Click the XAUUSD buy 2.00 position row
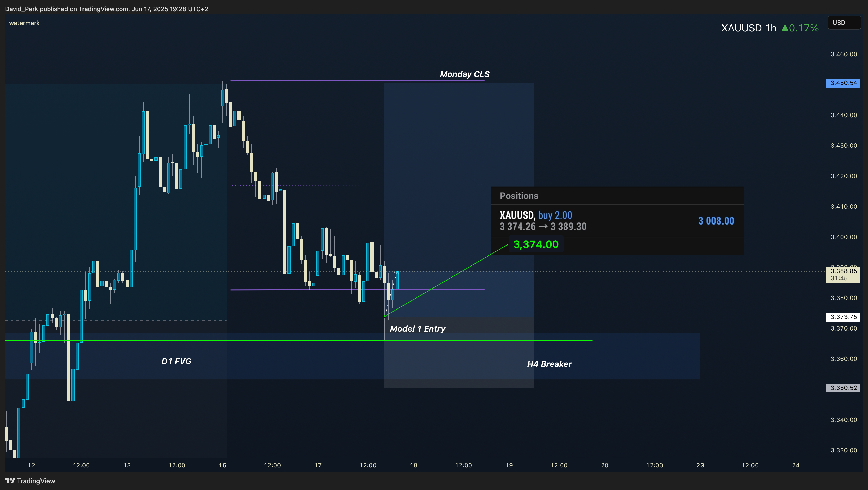The width and height of the screenshot is (868, 490). [x=617, y=221]
